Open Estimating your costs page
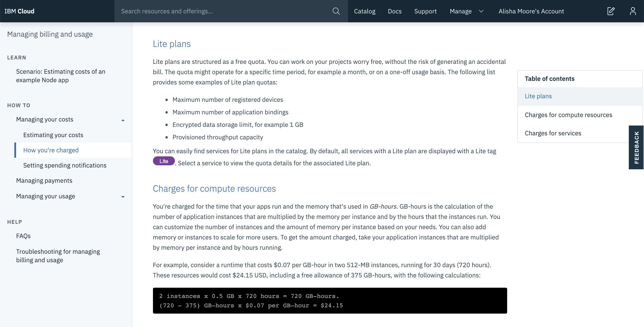 [x=53, y=135]
